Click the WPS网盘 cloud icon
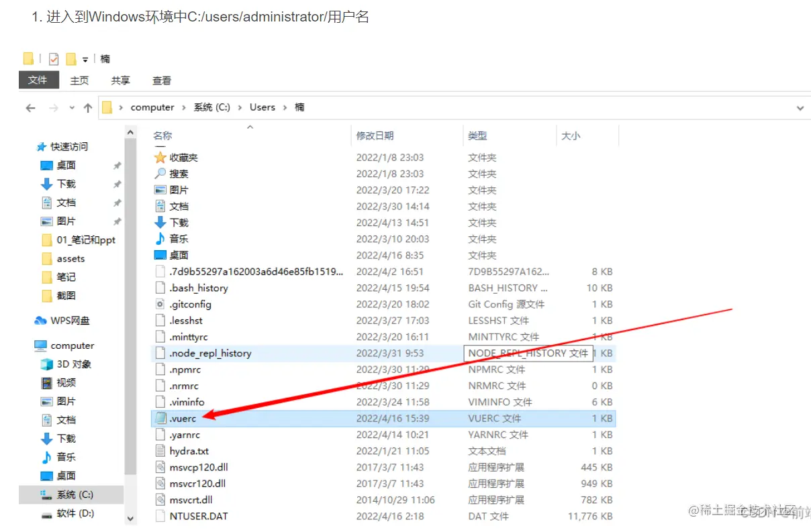This screenshot has height=532, width=811. [x=41, y=321]
